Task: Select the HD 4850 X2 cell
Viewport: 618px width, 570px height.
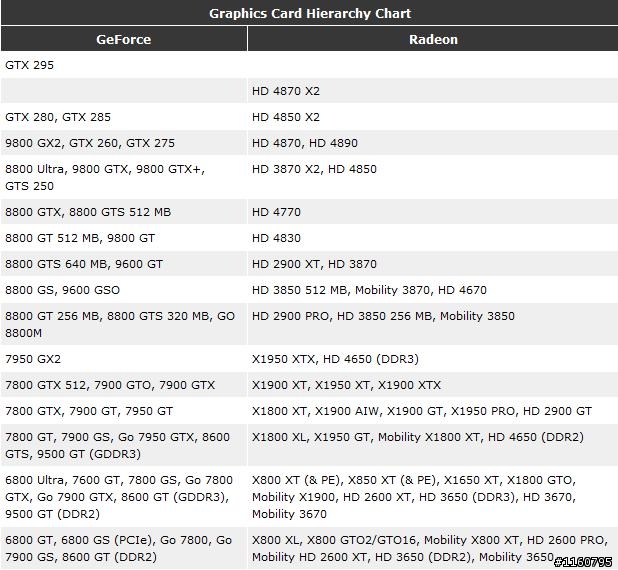Action: (433, 117)
